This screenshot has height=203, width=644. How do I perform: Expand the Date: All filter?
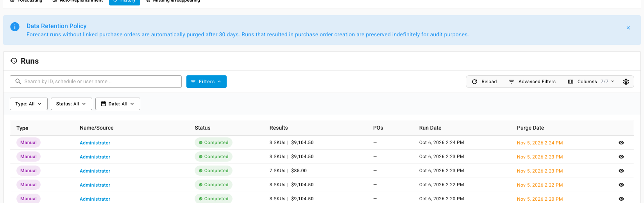pos(118,104)
